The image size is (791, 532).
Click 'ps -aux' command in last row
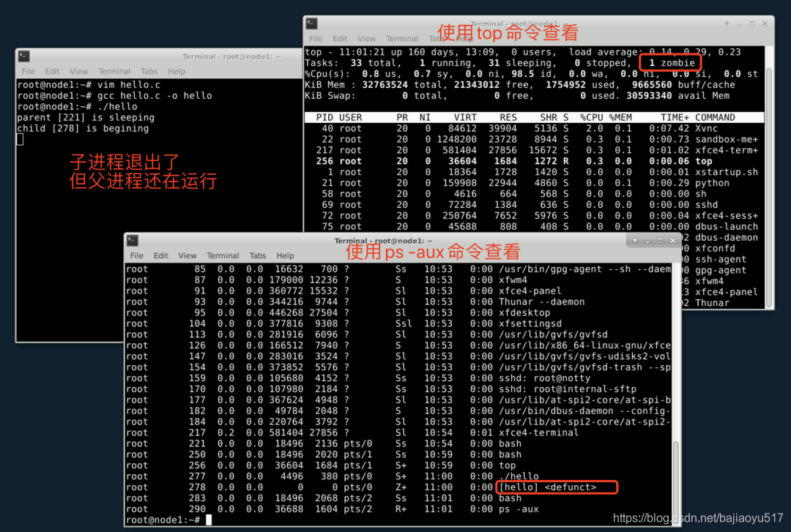(x=519, y=509)
